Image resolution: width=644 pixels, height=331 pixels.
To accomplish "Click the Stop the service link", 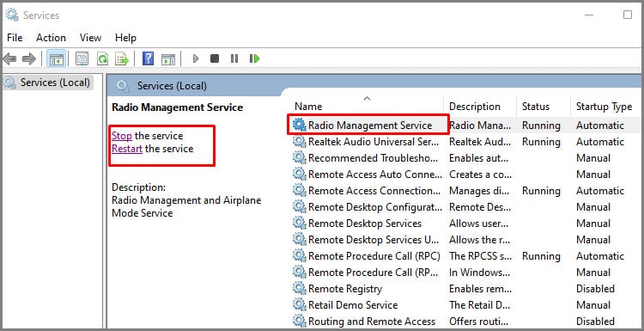I will 122,136.
